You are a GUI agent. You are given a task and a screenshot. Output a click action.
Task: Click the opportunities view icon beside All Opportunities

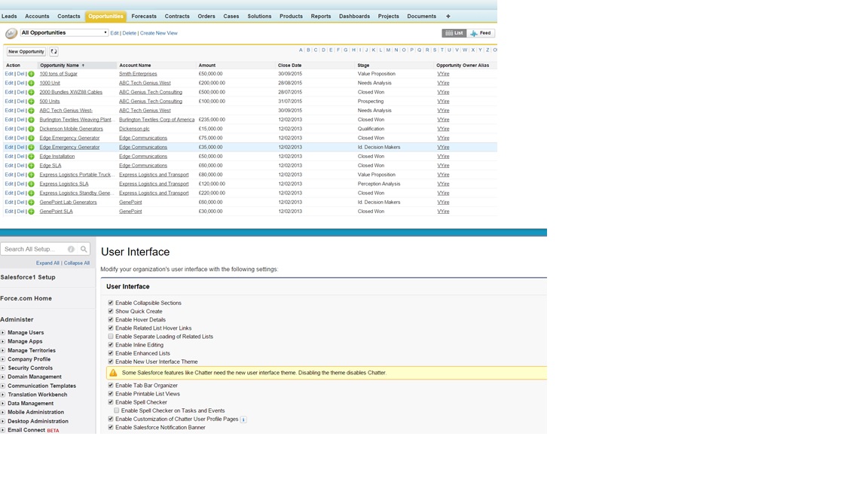11,34
